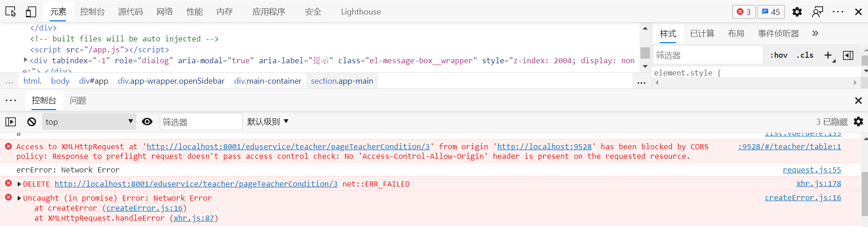This screenshot has height=227, width=868.
Task: Open the 默认级别 log level dropdown
Action: [x=268, y=122]
